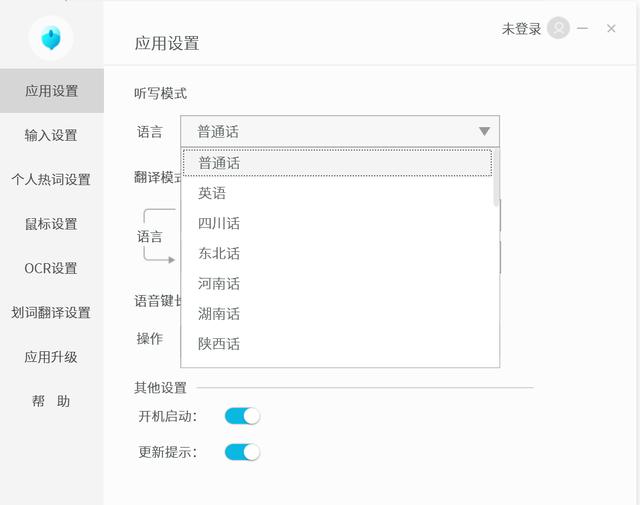The height and width of the screenshot is (505, 640).
Task: Close the settings window
Action: [x=611, y=28]
